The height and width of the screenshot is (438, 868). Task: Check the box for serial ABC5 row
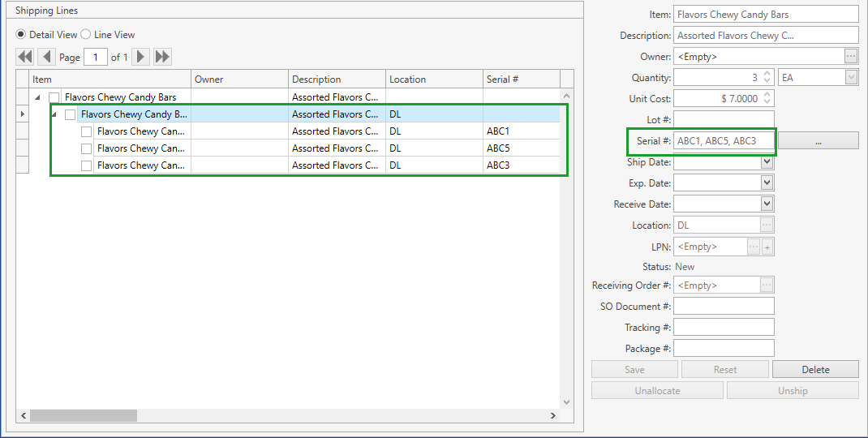(87, 148)
